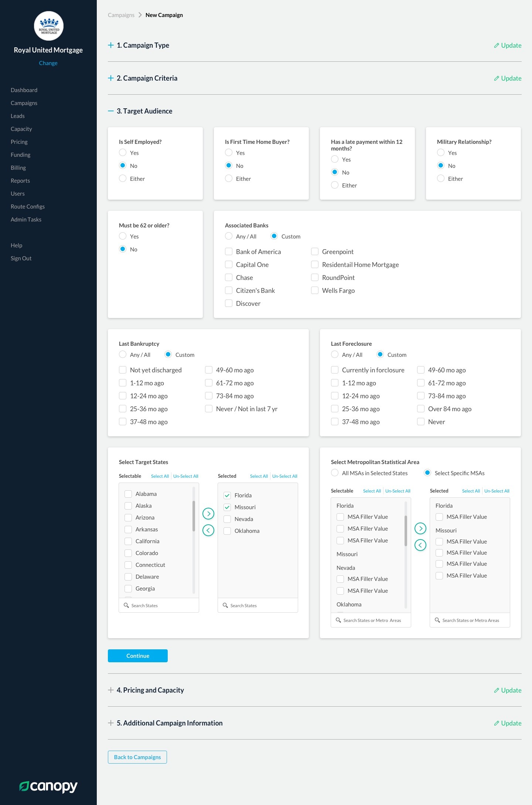Click search icon in Selectable states search
The width and height of the screenshot is (532, 805).
pos(126,605)
